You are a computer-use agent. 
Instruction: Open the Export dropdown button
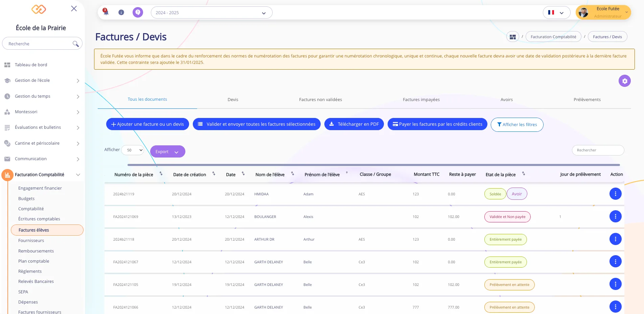tap(167, 152)
